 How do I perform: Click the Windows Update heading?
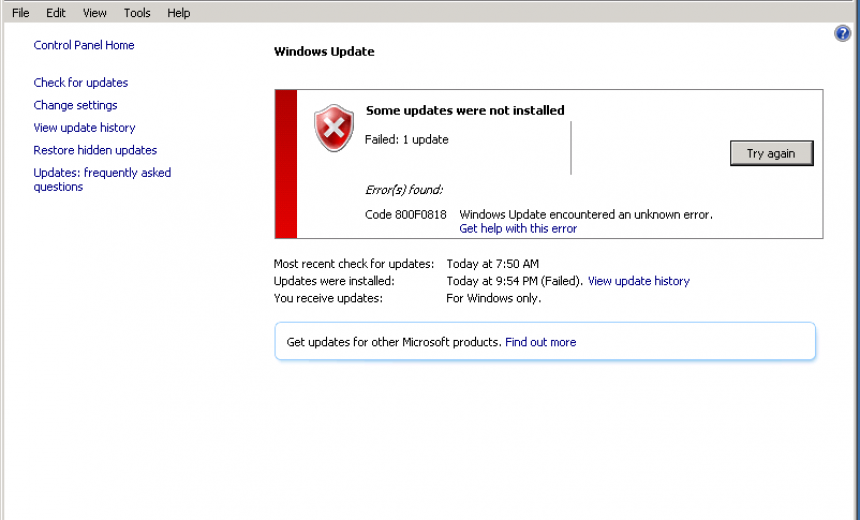click(324, 52)
